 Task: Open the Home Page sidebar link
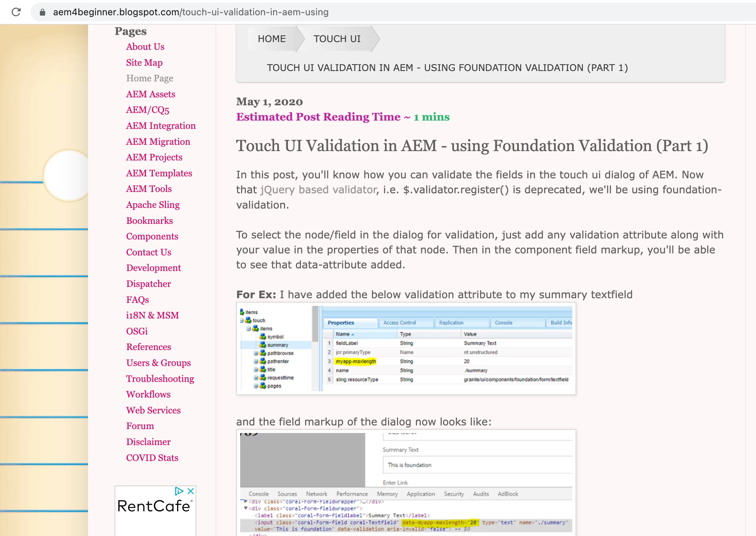coord(149,78)
